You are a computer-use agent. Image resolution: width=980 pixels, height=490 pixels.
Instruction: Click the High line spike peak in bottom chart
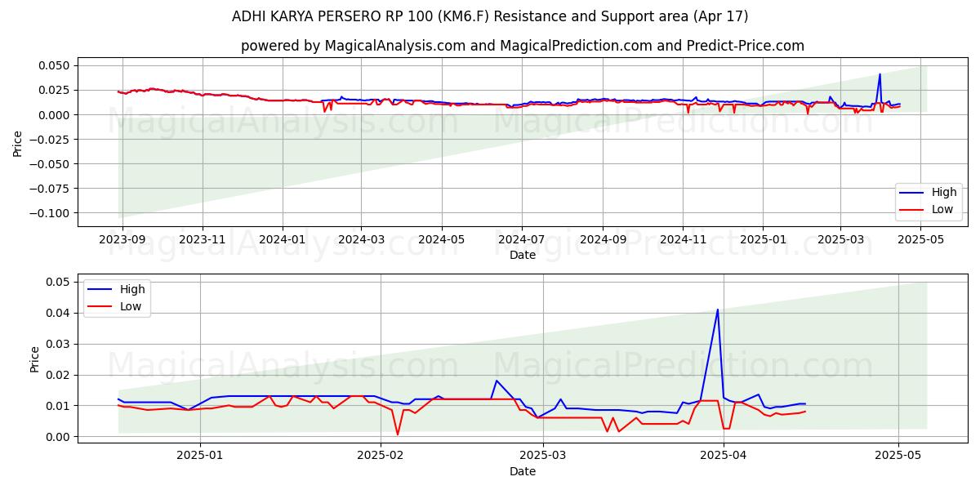(718, 310)
